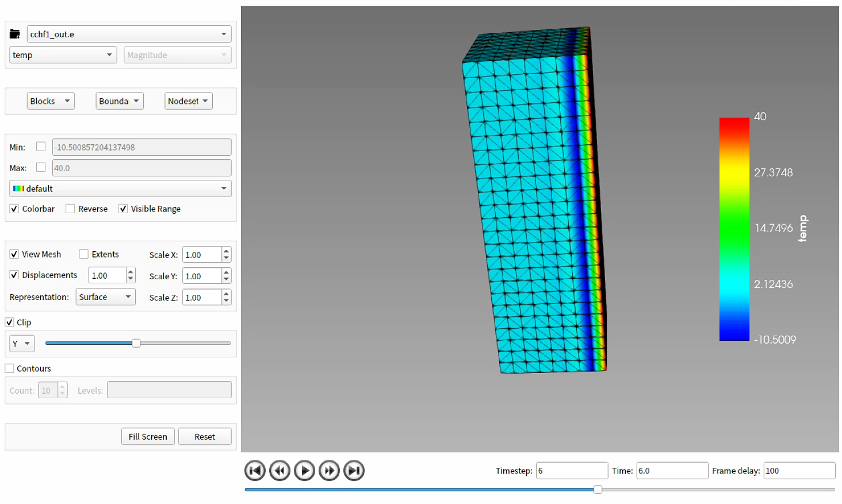Enable the Contours checkbox
842x504 pixels.
9,368
